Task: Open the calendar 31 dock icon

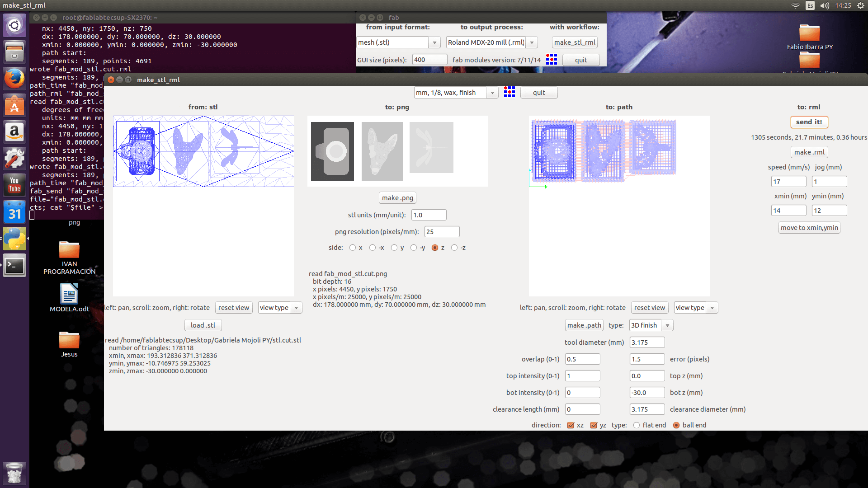Action: [x=14, y=211]
